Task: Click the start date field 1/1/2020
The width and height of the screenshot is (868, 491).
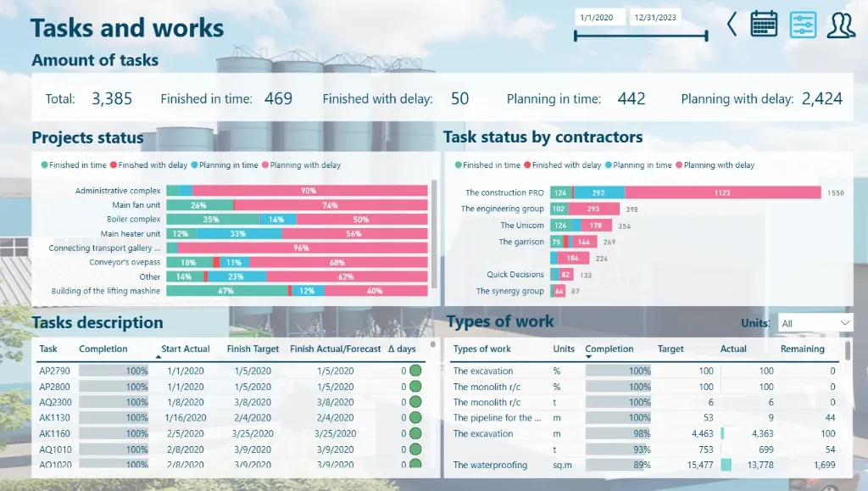Action: point(599,16)
